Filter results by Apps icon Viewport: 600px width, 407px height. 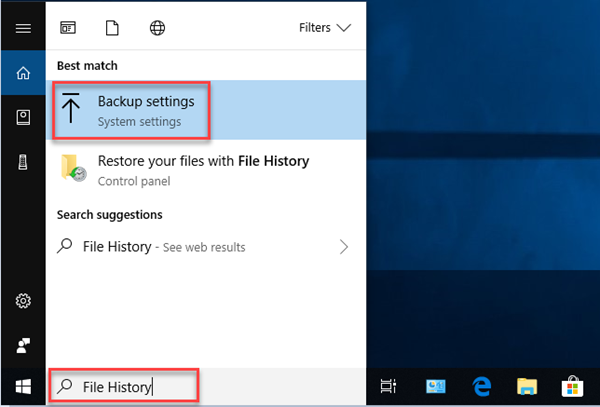click(x=68, y=28)
